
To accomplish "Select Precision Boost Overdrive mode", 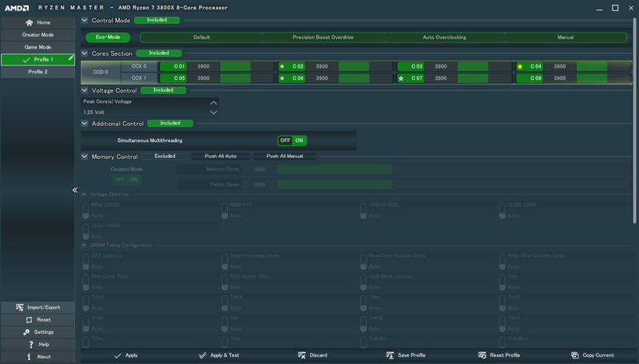I will (x=323, y=38).
